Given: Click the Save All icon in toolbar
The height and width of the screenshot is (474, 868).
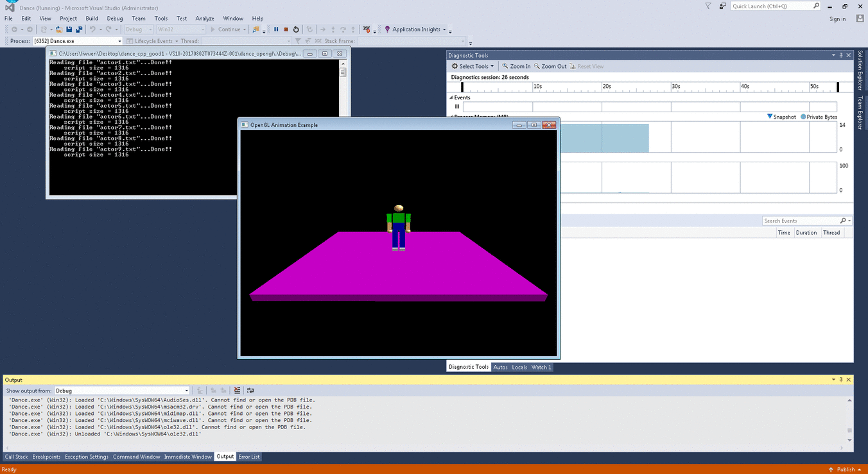Looking at the screenshot, I should pyautogui.click(x=79, y=30).
